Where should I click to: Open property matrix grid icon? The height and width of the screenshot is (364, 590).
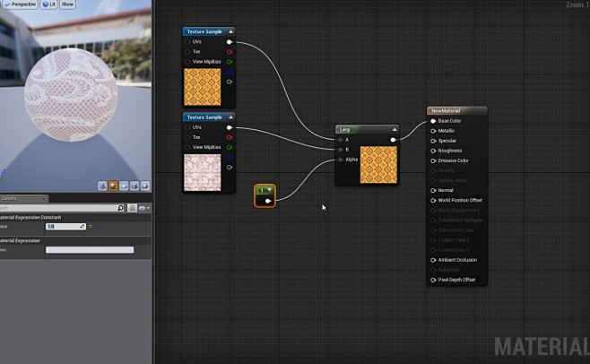pyautogui.click(x=132, y=208)
